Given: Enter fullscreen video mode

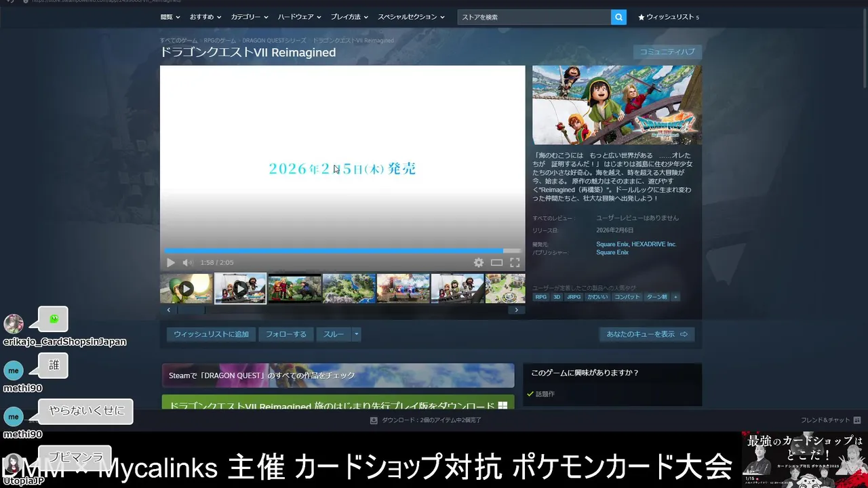Looking at the screenshot, I should (515, 262).
